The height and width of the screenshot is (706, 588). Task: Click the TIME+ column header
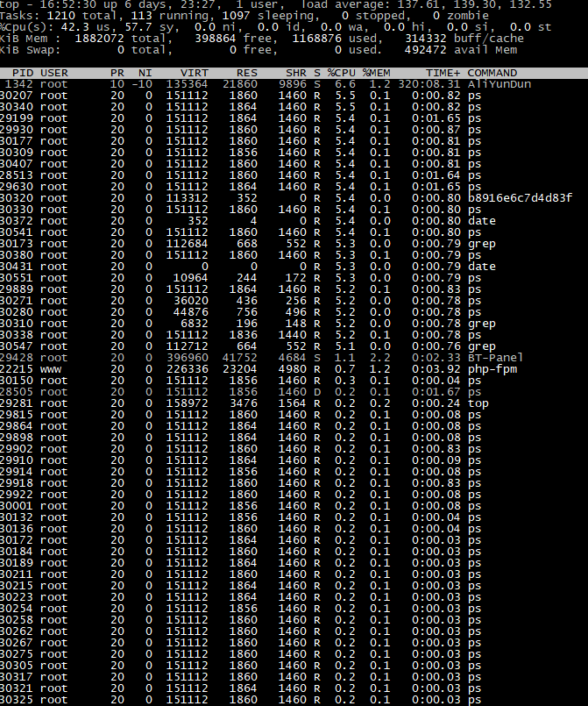pyautogui.click(x=443, y=73)
